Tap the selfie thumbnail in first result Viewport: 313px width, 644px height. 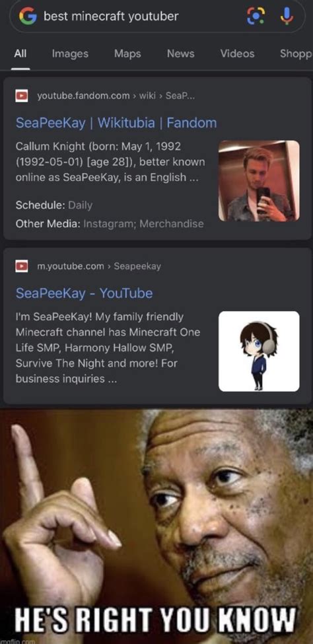coord(259,181)
